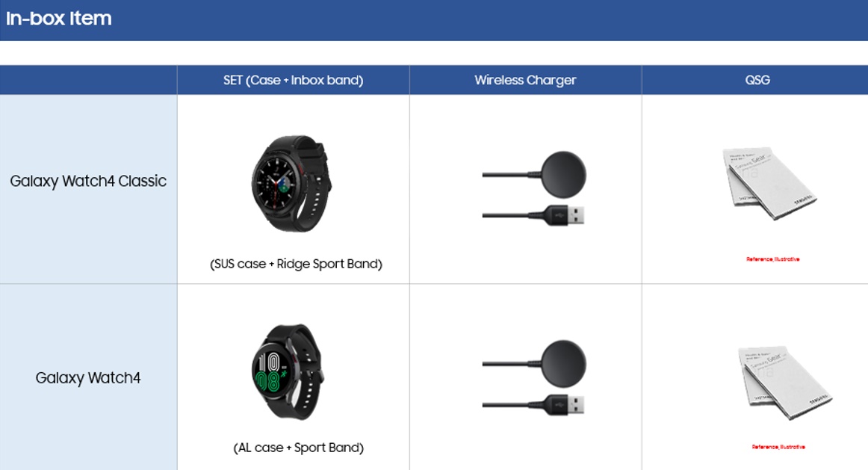Click the Galaxy Watch4 row label
Screen dimensions: 868x470
[x=88, y=377]
